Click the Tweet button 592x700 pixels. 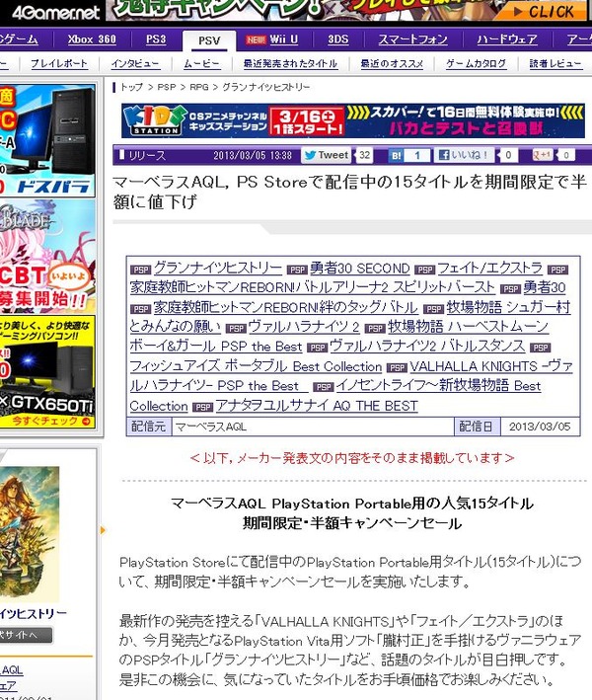pos(327,155)
